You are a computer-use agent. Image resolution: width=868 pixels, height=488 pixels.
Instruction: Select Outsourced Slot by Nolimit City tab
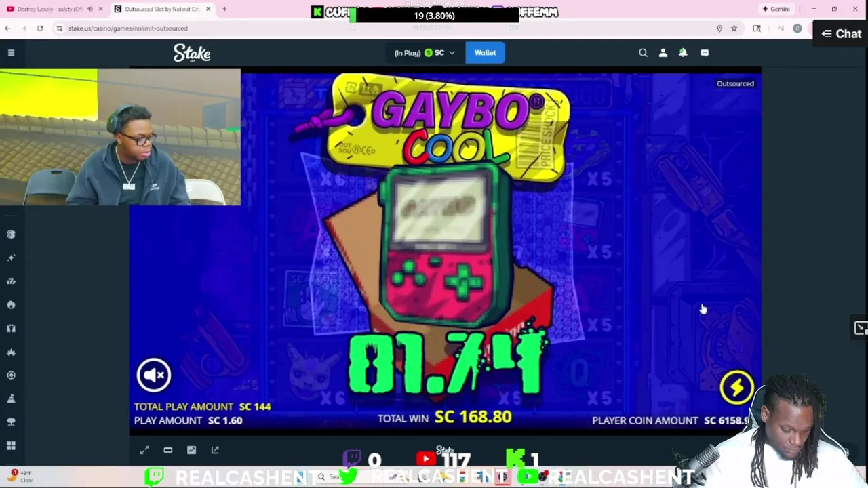(x=161, y=9)
